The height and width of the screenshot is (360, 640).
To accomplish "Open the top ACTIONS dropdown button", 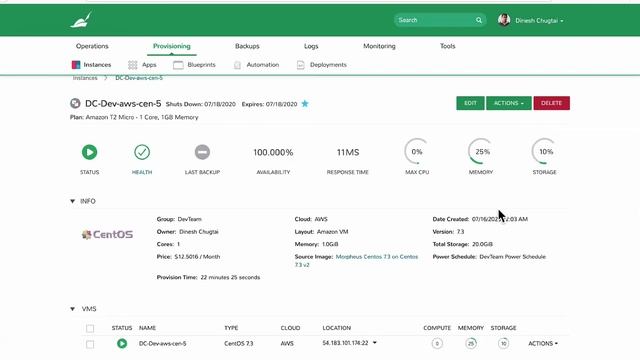I will [509, 103].
